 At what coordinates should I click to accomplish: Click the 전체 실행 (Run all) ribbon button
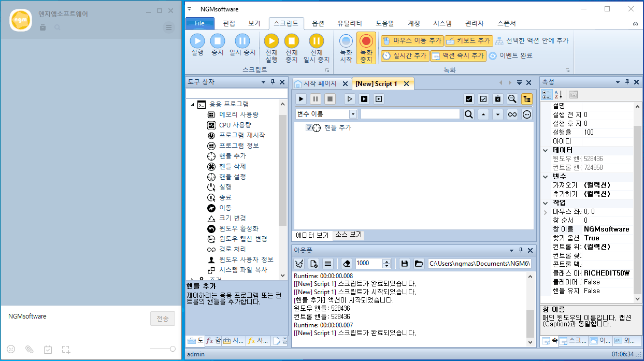[x=271, y=48]
